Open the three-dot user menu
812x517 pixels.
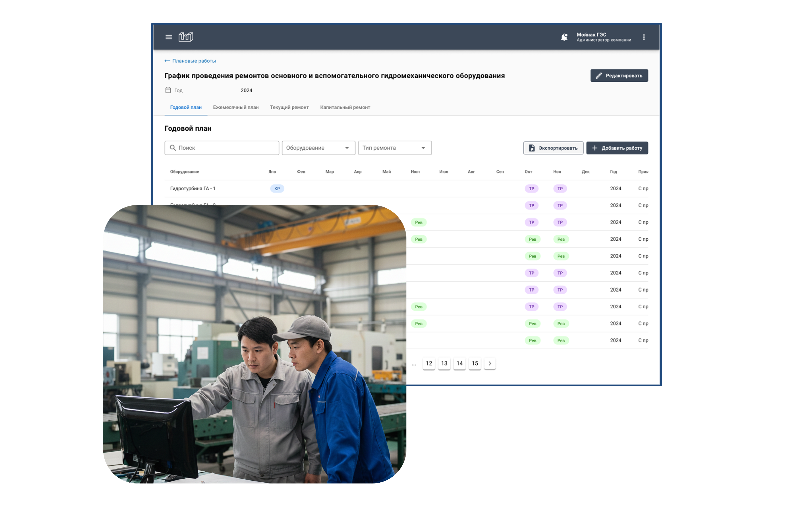click(x=644, y=37)
